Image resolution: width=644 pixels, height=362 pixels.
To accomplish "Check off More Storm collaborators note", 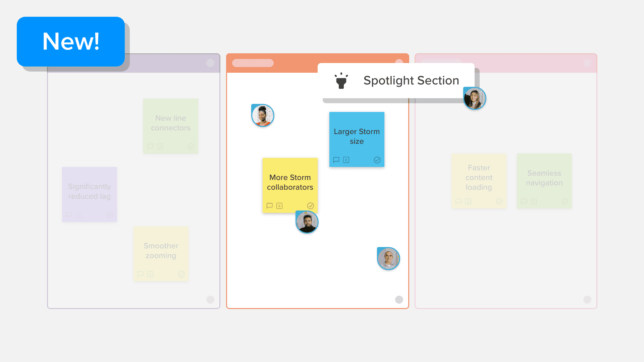I will coord(311,206).
